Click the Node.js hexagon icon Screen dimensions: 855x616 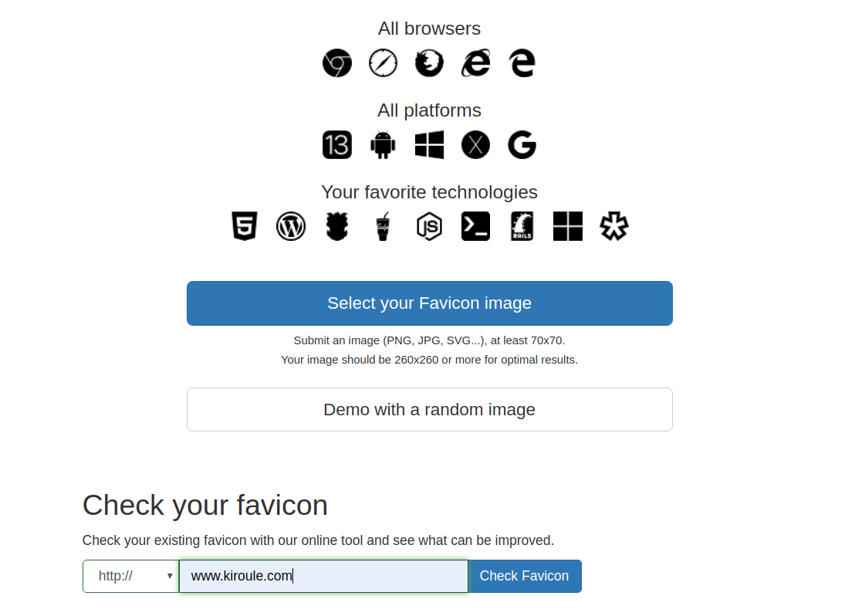[429, 226]
